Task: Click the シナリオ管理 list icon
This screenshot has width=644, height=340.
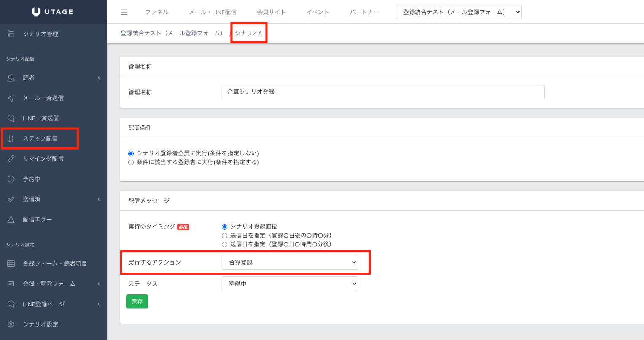Action: pyautogui.click(x=11, y=34)
